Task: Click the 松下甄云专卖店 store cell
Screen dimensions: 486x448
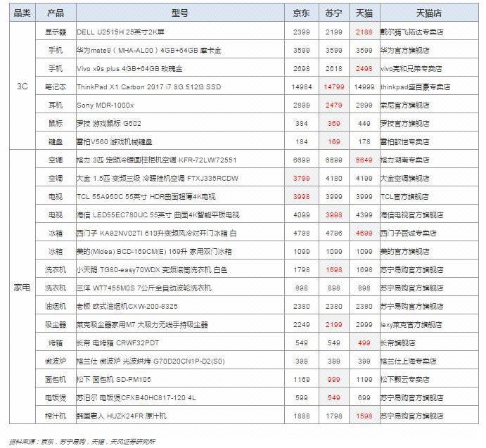Action: pyautogui.click(x=429, y=380)
